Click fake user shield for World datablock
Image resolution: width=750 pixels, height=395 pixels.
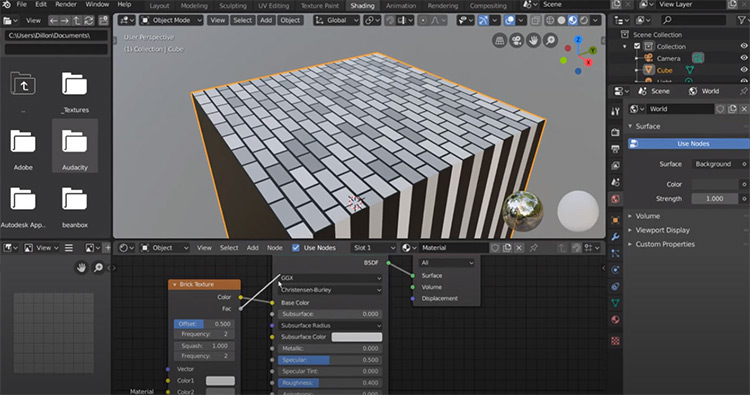pos(720,109)
